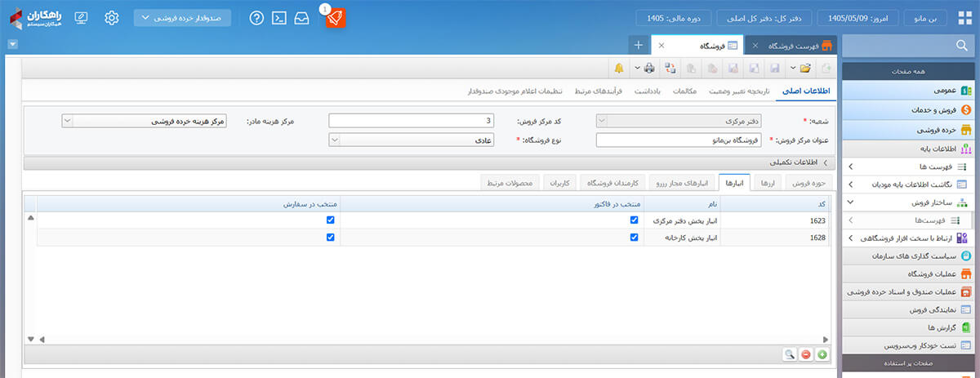This screenshot has height=378, width=980.
Task: Click the orange notification badge icon
Action: click(336, 18)
